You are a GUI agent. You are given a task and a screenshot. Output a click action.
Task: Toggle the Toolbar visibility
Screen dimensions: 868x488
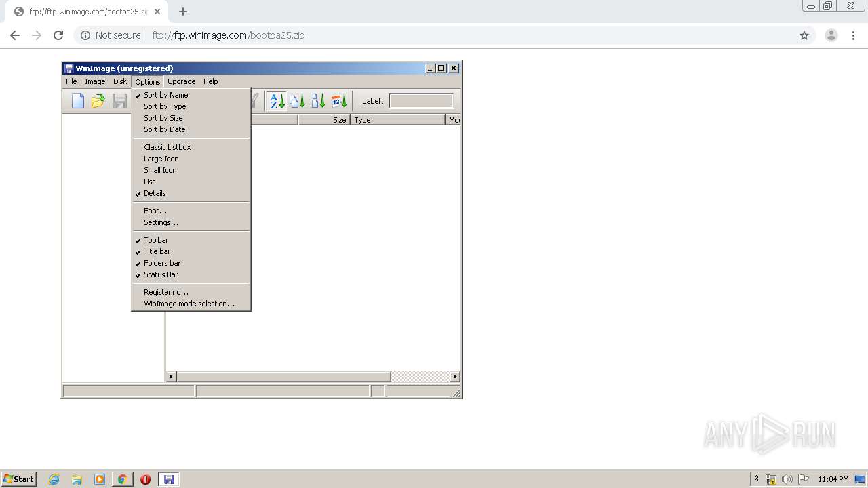tap(191, 240)
